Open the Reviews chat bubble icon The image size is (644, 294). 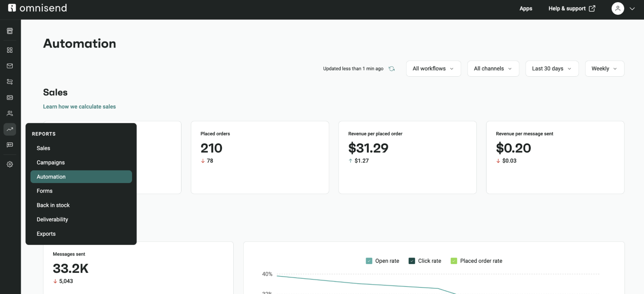tap(9, 145)
